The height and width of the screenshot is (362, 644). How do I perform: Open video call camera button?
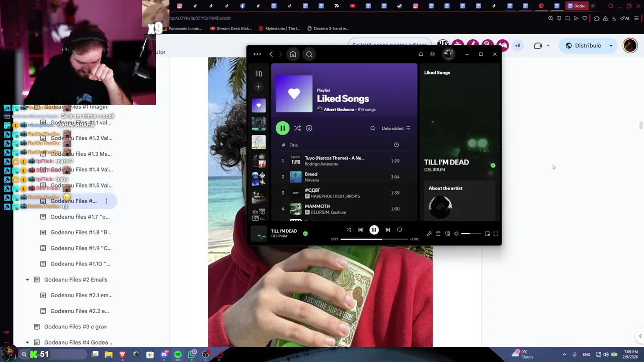[538, 45]
